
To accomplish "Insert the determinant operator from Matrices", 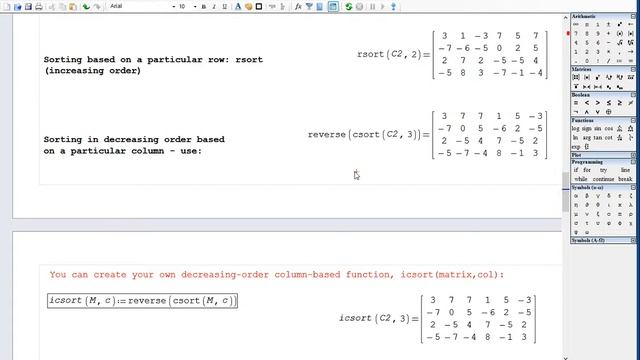I will pos(587,77).
